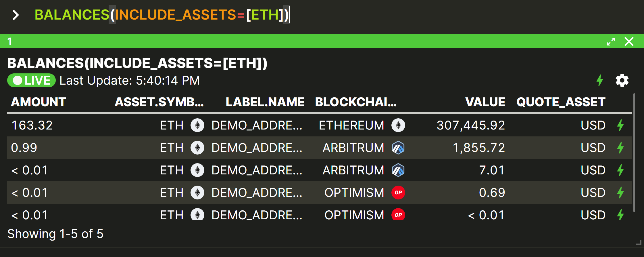Sort by the AMOUNT column header
The width and height of the screenshot is (644, 257).
point(39,102)
